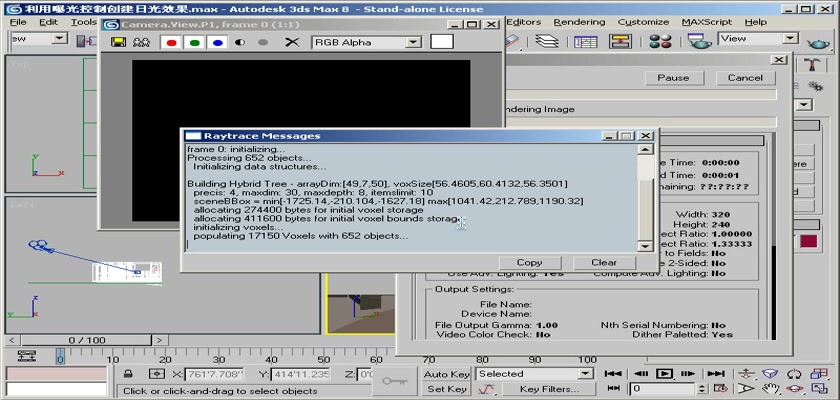Toggle key mode button

click(613, 388)
